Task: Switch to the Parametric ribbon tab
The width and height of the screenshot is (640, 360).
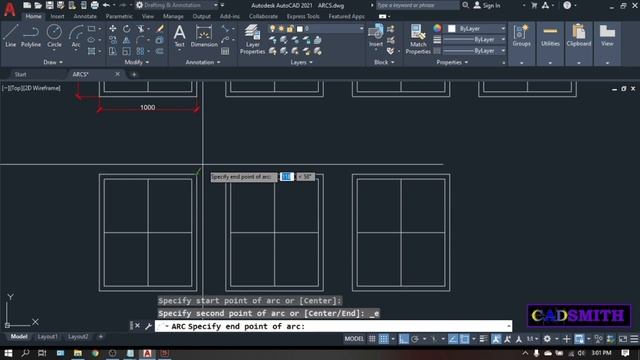Action: tap(119, 16)
